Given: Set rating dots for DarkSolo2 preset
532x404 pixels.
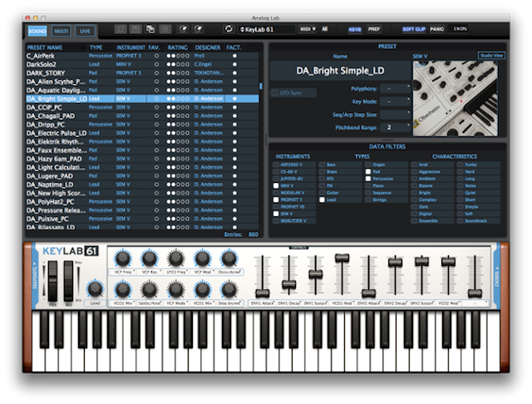Looking at the screenshot, I should click(x=178, y=65).
